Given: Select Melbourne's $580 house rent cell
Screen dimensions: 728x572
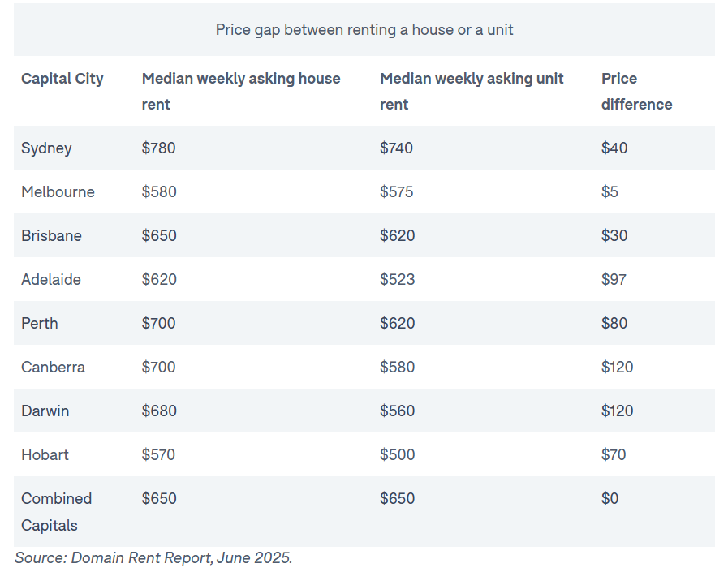Looking at the screenshot, I should (x=159, y=191).
